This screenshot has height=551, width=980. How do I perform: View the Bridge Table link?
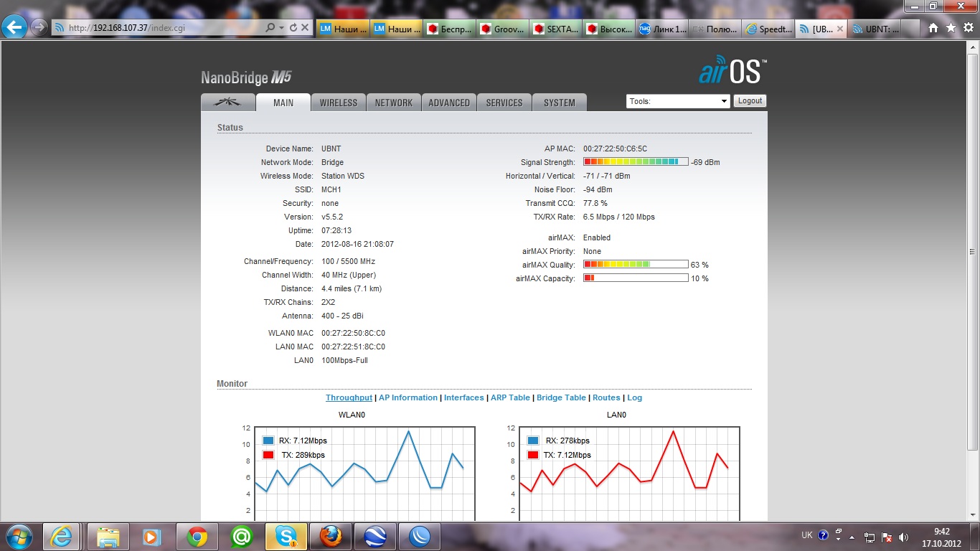(x=561, y=397)
